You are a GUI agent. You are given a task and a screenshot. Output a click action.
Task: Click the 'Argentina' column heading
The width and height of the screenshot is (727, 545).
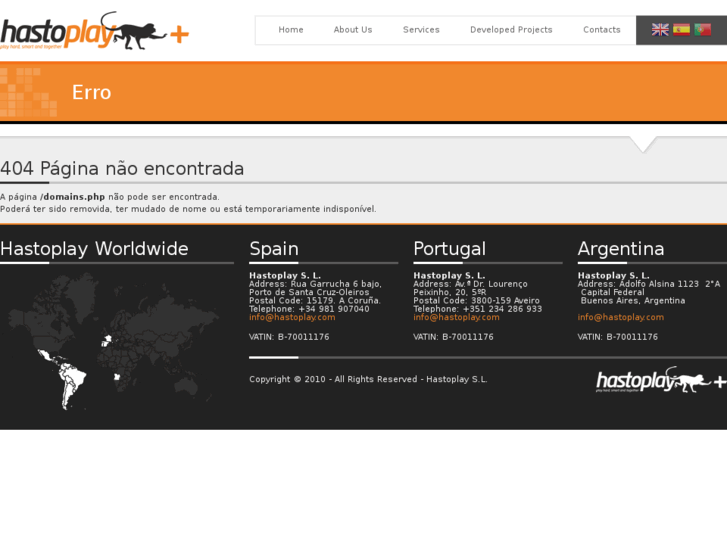(621, 249)
